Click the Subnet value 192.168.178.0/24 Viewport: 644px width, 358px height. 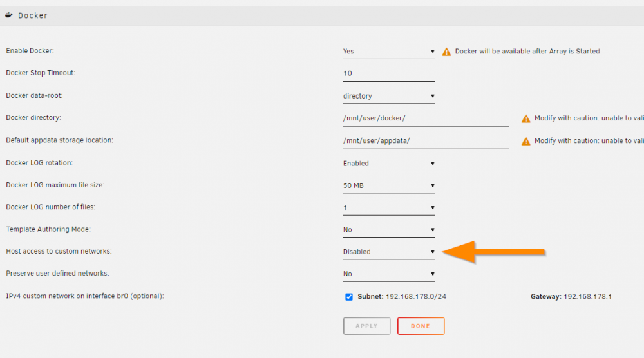click(415, 297)
